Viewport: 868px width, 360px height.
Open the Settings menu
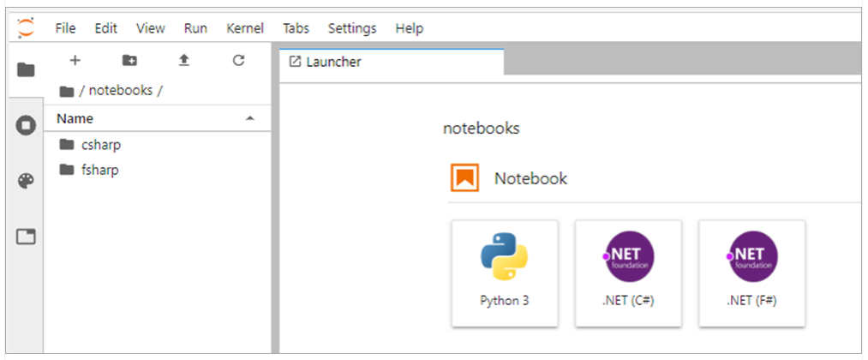pos(352,28)
